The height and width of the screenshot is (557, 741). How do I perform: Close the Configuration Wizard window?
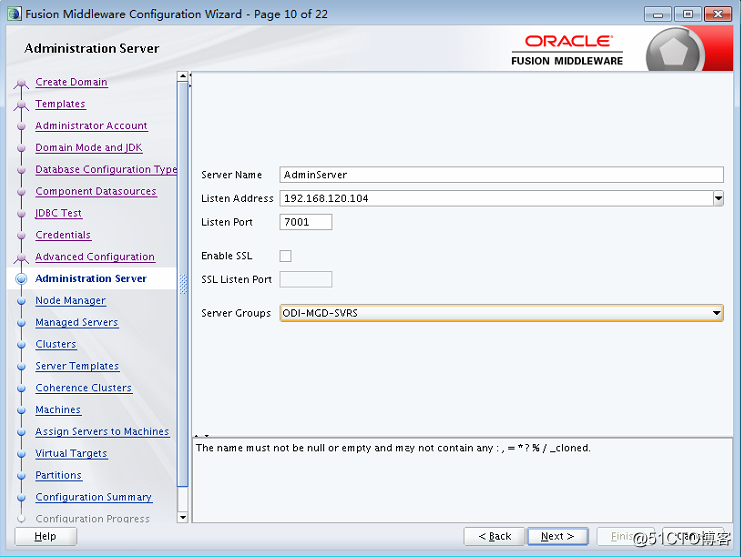(x=718, y=14)
